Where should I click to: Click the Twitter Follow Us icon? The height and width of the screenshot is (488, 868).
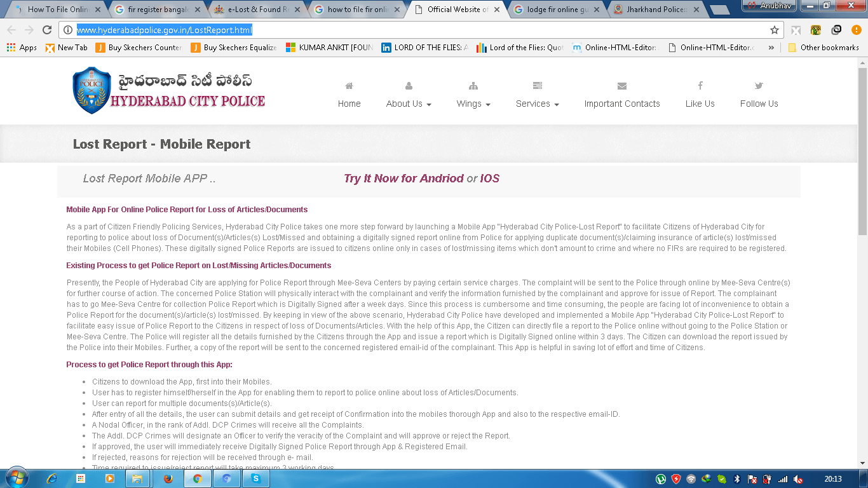pos(759,86)
